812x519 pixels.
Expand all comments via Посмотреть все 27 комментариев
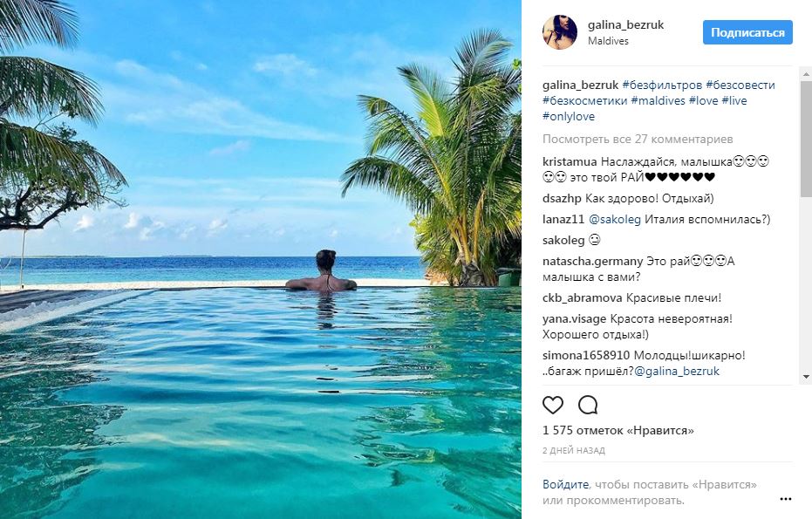tap(638, 140)
